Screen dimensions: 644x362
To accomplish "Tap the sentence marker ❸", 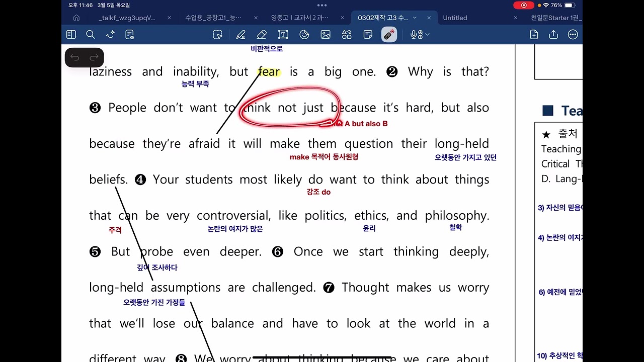I will click(95, 108).
